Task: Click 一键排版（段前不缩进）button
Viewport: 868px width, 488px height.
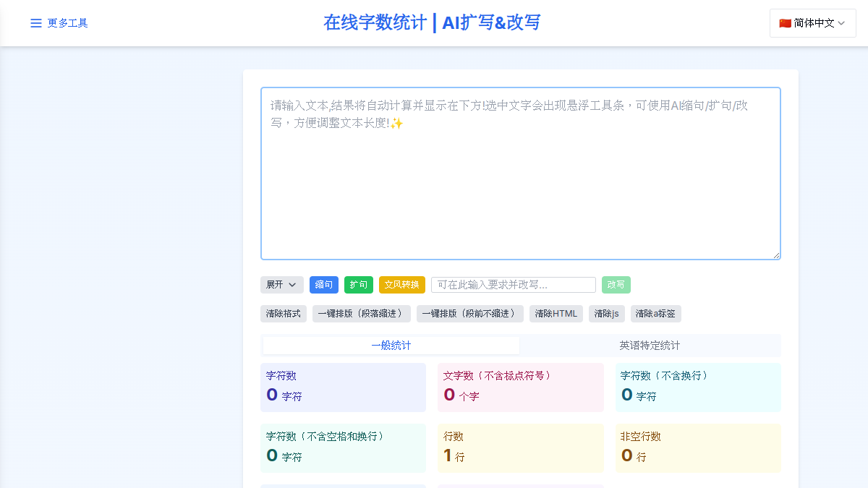Action: [470, 314]
